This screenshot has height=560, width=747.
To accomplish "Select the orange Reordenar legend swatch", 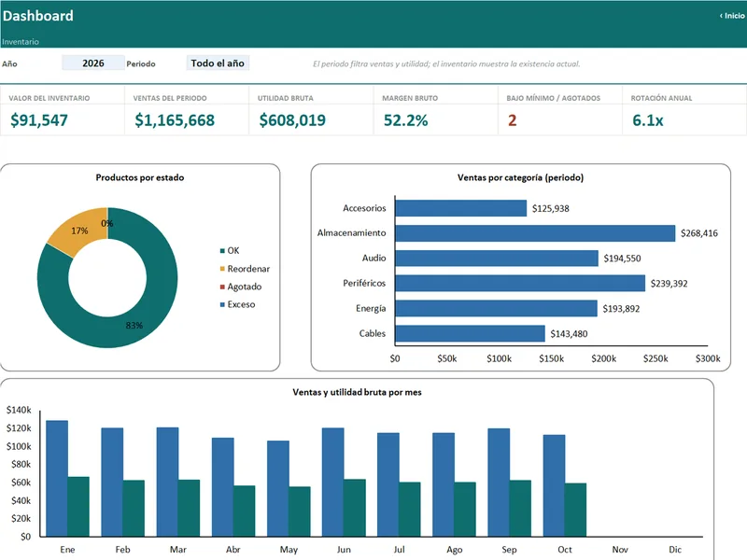I will [222, 269].
